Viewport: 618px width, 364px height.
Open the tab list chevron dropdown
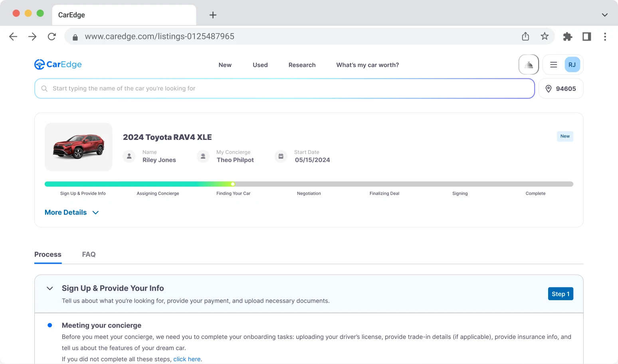[x=604, y=15]
